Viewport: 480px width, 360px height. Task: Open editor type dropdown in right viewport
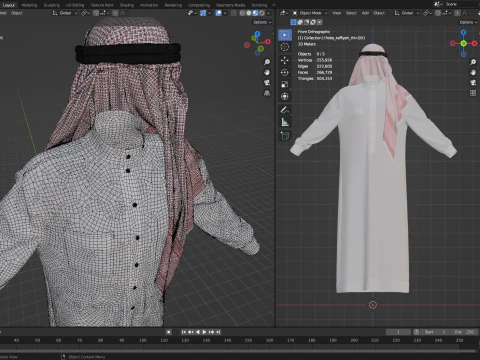point(284,13)
